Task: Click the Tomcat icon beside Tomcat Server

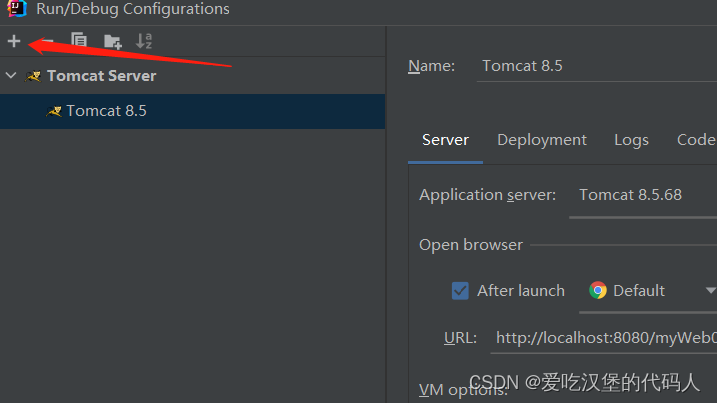Action: [x=33, y=75]
